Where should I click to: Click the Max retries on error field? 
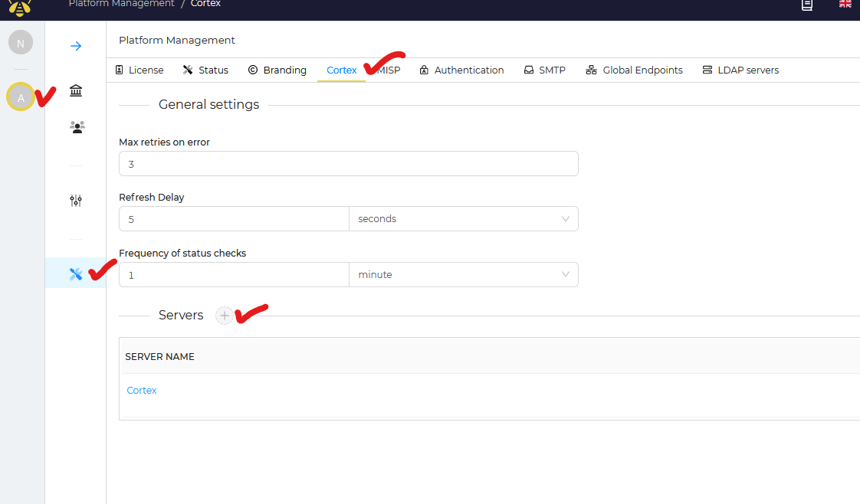pos(348,164)
